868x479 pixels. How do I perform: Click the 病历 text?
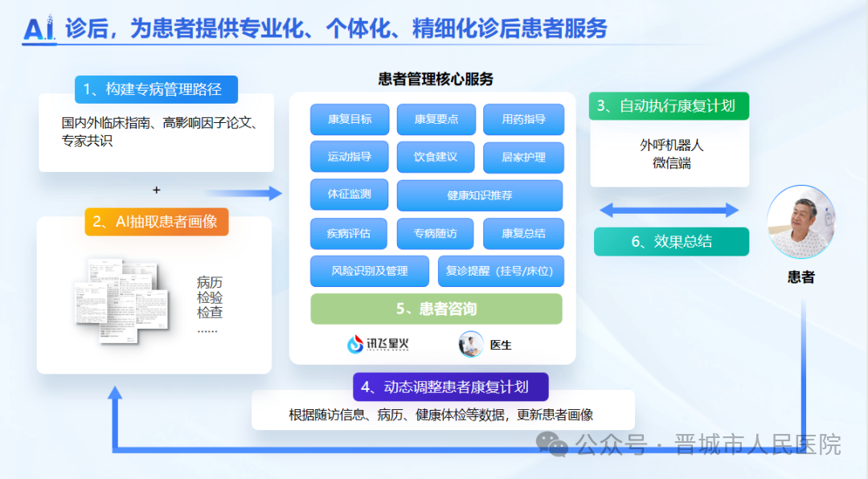click(x=210, y=282)
